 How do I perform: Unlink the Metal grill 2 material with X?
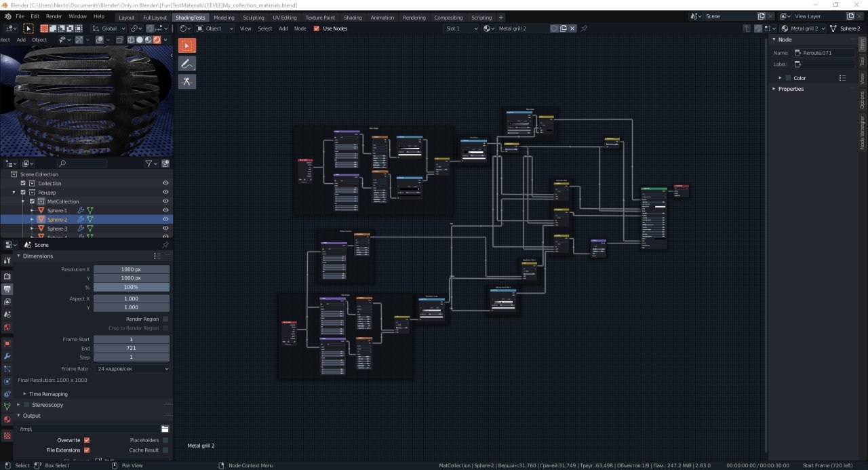(x=573, y=28)
